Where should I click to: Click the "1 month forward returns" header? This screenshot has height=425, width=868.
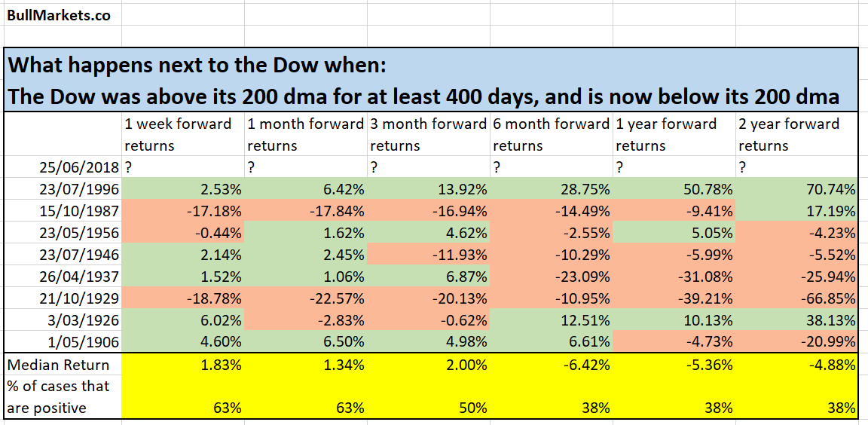click(307, 134)
